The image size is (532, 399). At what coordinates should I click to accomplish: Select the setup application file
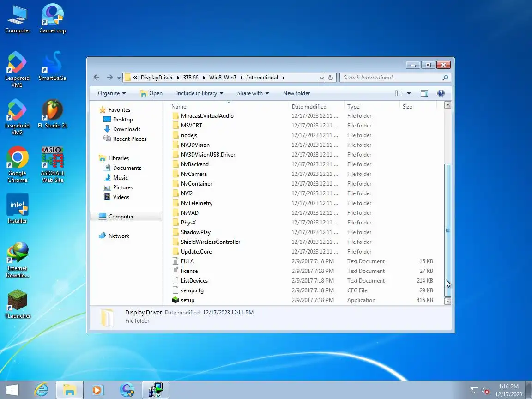(187, 300)
